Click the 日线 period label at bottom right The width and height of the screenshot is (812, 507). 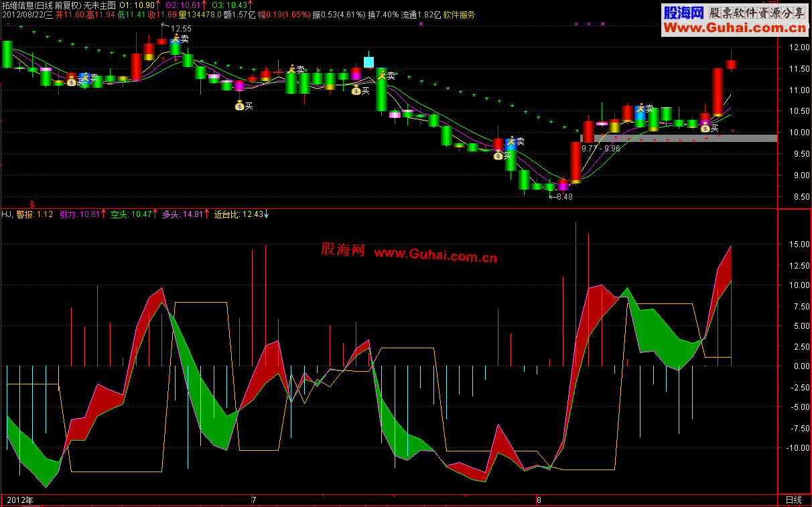pos(794,500)
